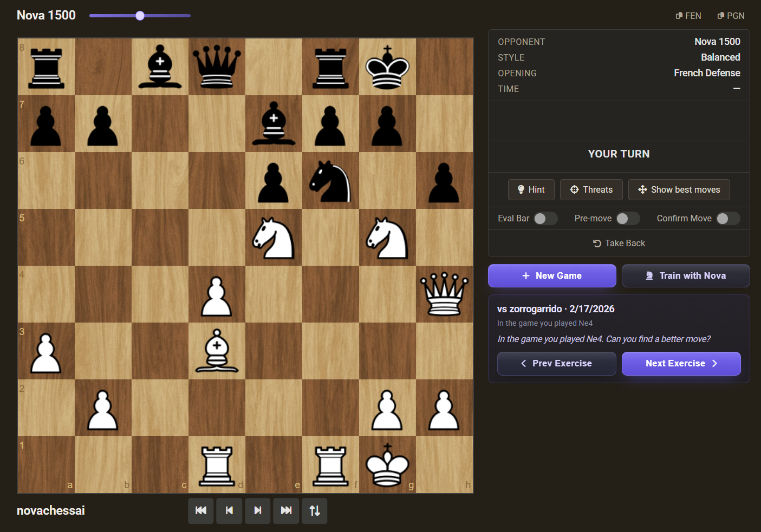Screen dimensions: 761x532
Task: Start a New Game
Action: tap(551, 275)
